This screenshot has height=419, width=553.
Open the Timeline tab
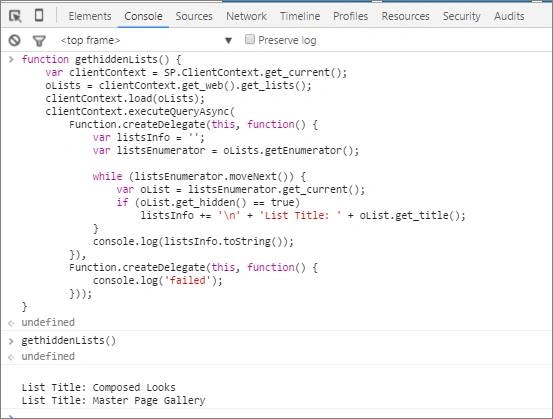300,16
